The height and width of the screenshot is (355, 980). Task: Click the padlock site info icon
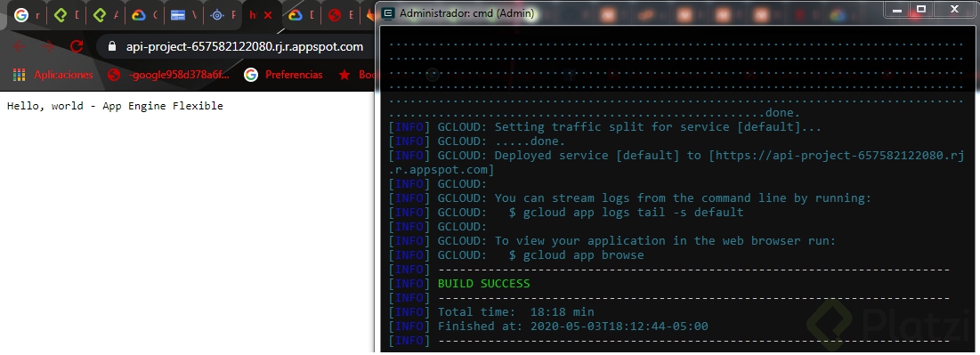pyautogui.click(x=112, y=47)
